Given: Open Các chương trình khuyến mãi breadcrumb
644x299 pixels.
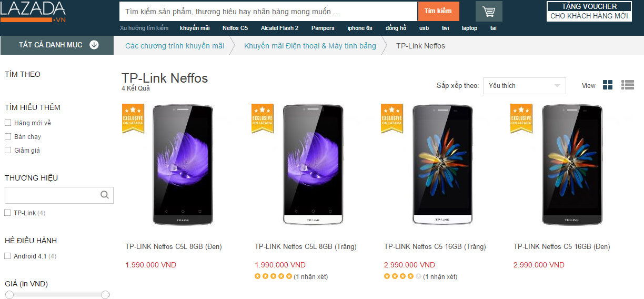Looking at the screenshot, I should 175,46.
